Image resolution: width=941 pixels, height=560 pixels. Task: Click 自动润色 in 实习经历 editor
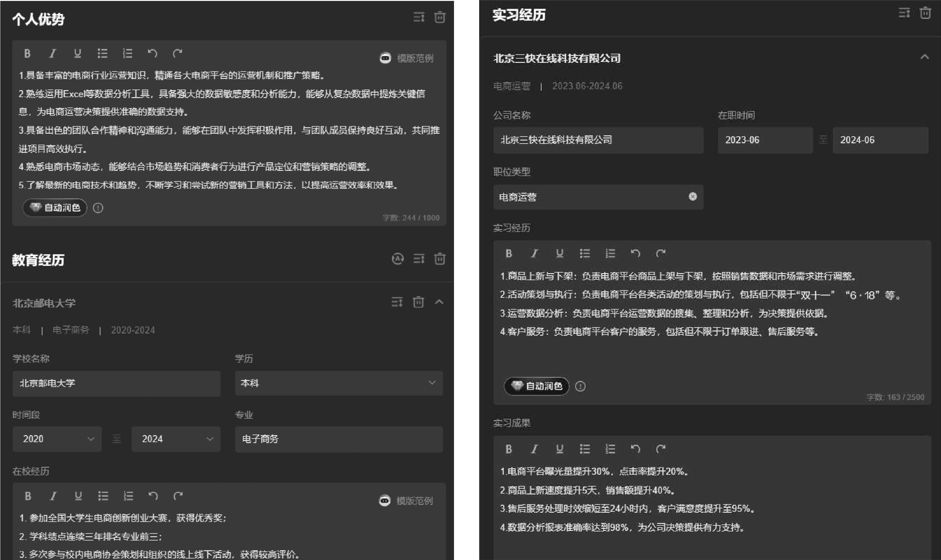click(x=536, y=386)
